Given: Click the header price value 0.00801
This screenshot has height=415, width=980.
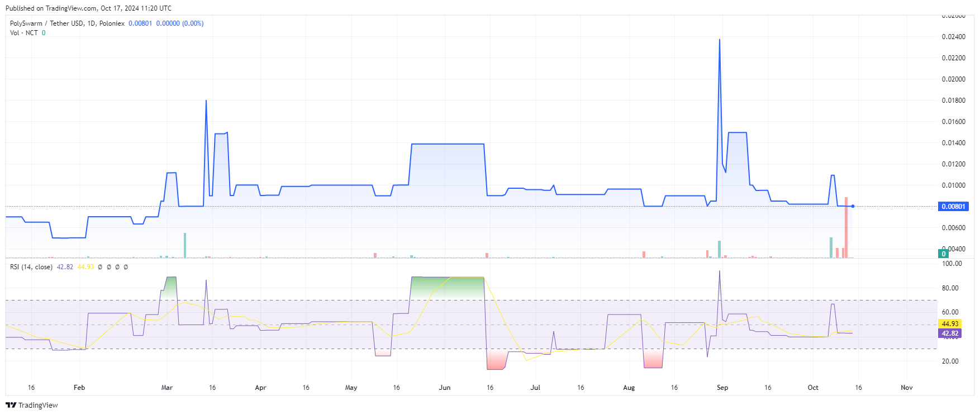Looking at the screenshot, I should tap(140, 23).
